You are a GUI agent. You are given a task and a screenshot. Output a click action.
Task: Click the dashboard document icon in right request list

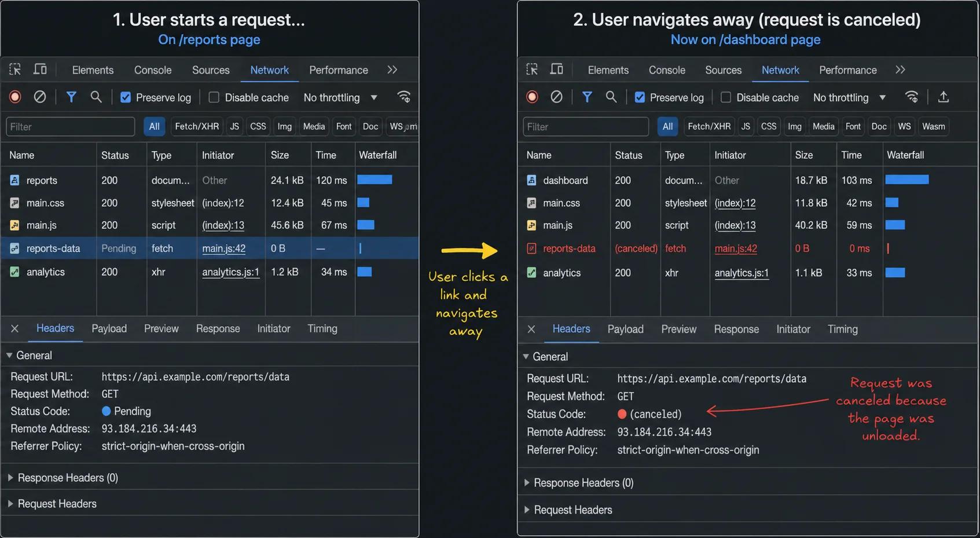[x=531, y=180]
